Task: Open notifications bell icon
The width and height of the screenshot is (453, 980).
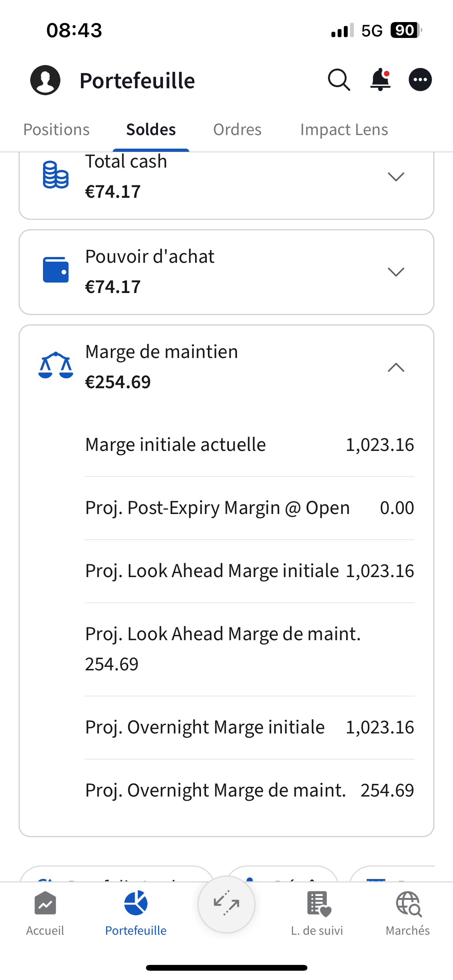Action: point(380,80)
